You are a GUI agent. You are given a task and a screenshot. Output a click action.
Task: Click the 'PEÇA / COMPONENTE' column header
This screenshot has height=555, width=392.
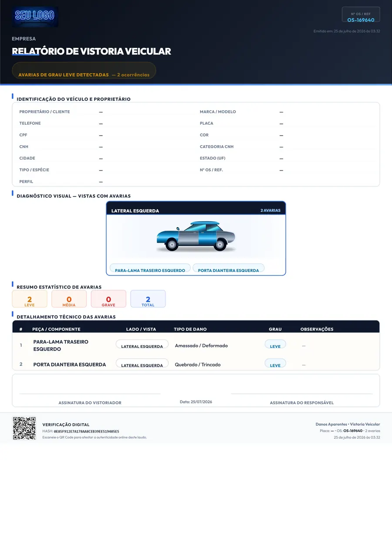tap(56, 329)
